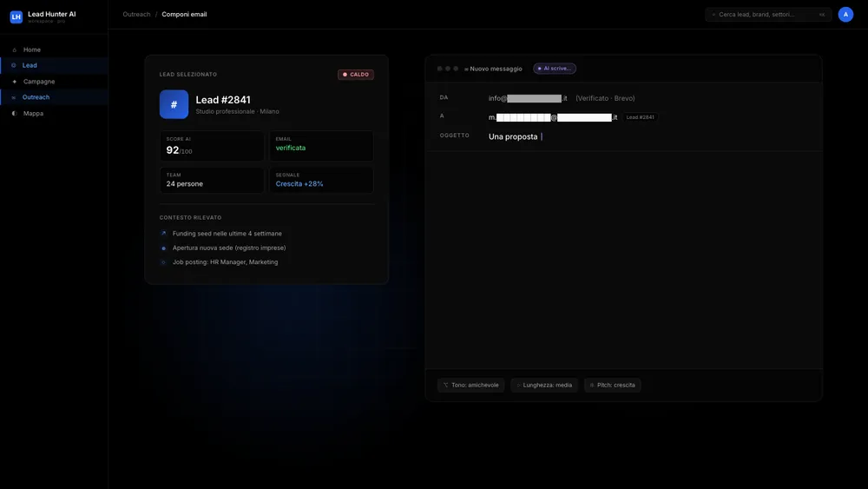This screenshot has width=868, height=489.
Task: Click the Crescita +28% signal
Action: point(299,184)
